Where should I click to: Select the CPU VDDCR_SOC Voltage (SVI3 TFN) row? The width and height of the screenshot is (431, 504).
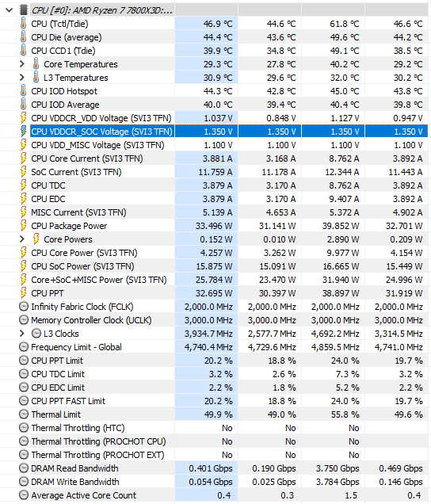[x=215, y=132]
